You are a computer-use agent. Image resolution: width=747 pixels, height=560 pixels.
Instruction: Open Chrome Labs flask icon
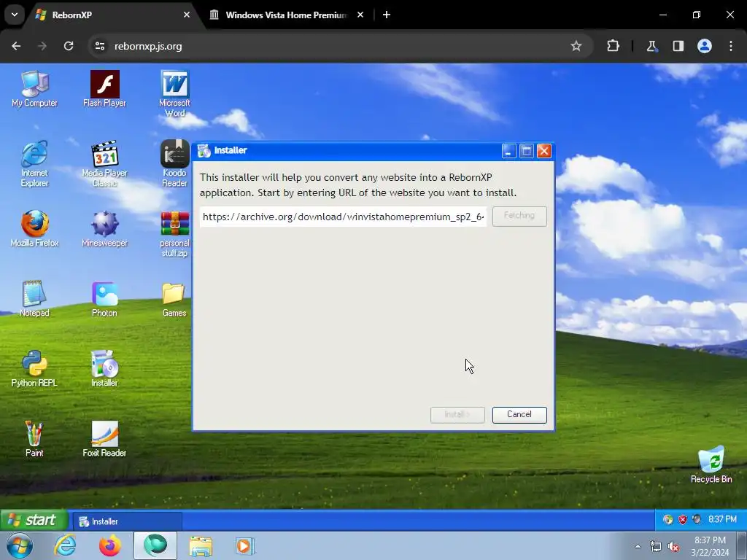coord(651,46)
